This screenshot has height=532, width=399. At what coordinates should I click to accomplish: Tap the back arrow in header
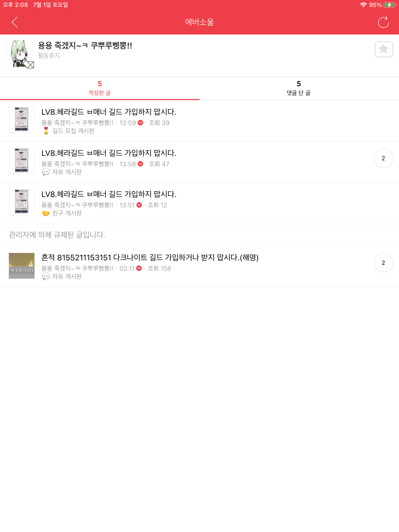pyautogui.click(x=15, y=22)
